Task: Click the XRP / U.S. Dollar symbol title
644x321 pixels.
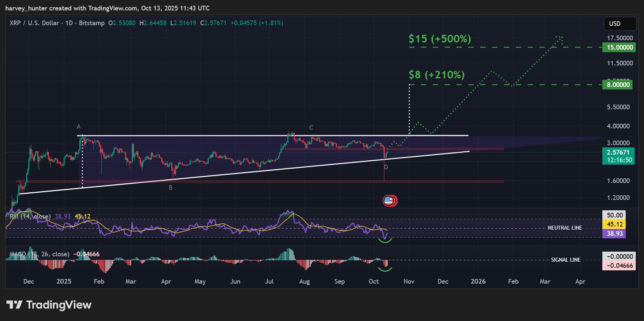Action: [x=34, y=23]
